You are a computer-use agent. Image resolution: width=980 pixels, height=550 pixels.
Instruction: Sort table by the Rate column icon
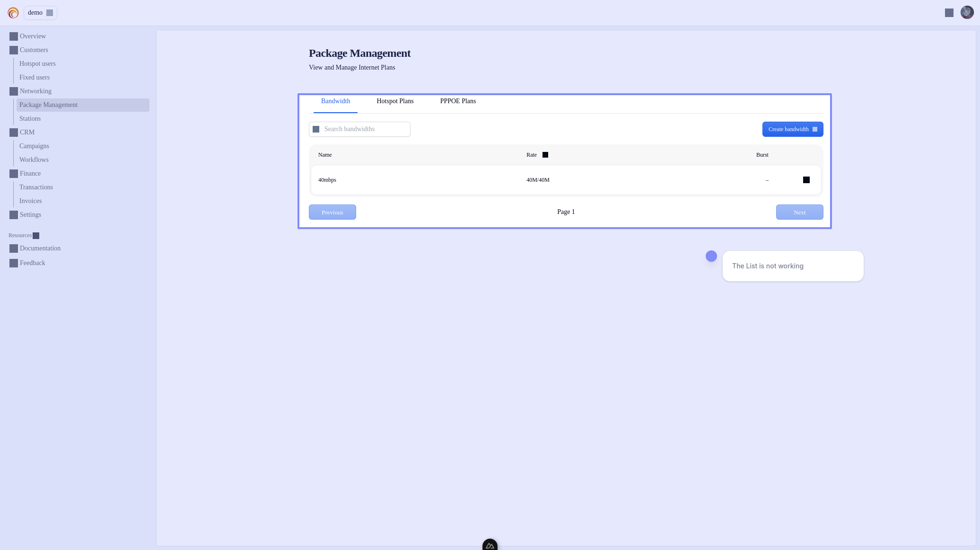pyautogui.click(x=545, y=155)
